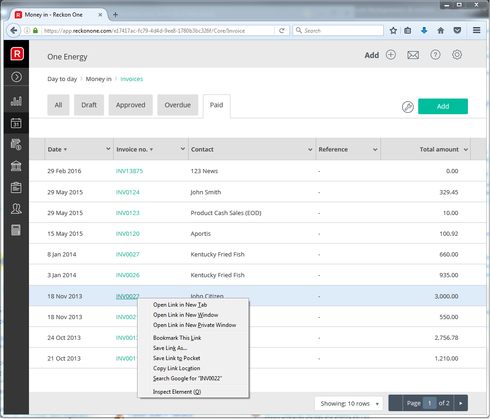
Task: Click the wrench customise icon beside Add
Action: point(408,107)
